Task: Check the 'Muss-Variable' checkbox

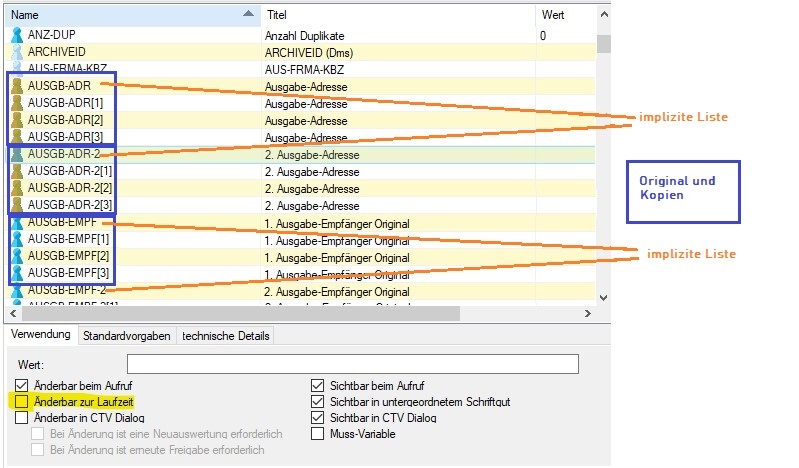Action: tap(318, 434)
